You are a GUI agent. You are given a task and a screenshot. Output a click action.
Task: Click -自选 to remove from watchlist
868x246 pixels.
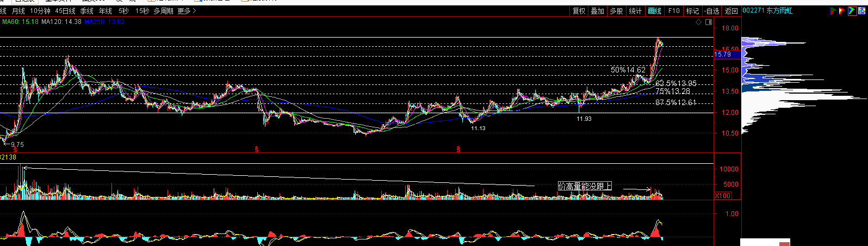[711, 11]
